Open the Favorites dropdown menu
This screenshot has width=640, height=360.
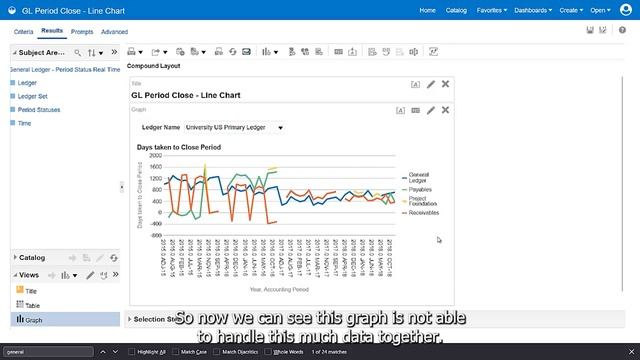[492, 10]
